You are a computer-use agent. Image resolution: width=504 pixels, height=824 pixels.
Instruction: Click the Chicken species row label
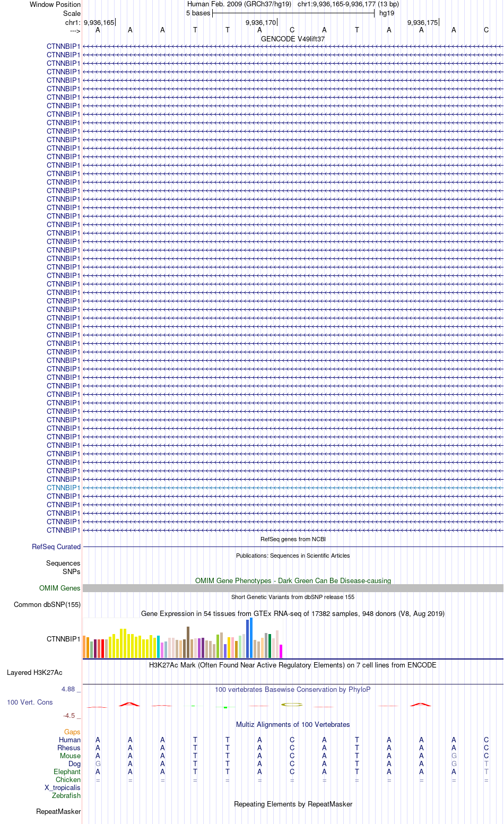tap(68, 779)
